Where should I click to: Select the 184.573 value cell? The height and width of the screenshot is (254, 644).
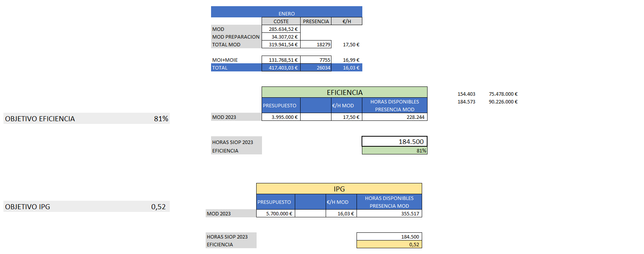point(466,102)
